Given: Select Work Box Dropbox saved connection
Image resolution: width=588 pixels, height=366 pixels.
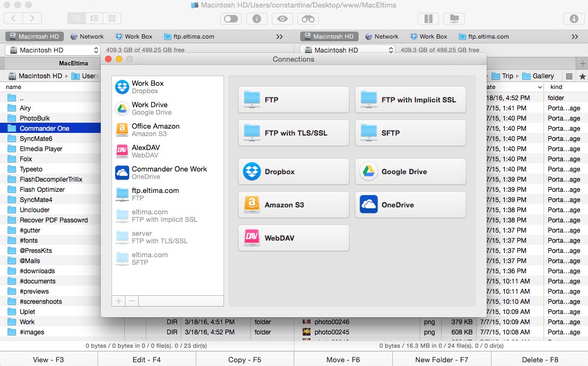Looking at the screenshot, I should (x=168, y=87).
